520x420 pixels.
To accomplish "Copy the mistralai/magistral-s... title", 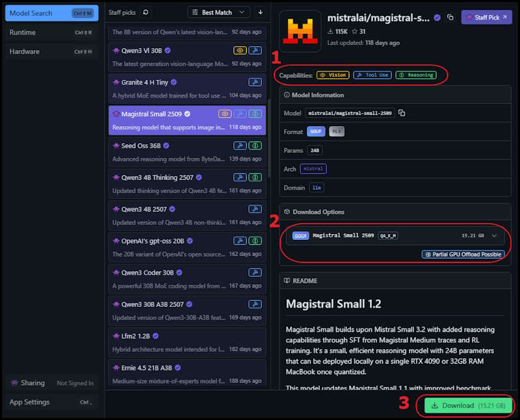I will (x=450, y=18).
